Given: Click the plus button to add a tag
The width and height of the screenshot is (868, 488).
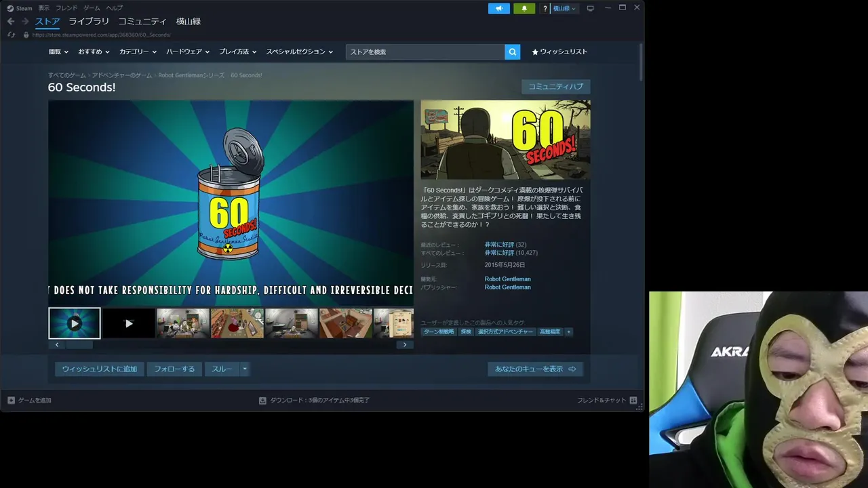Looking at the screenshot, I should point(569,332).
